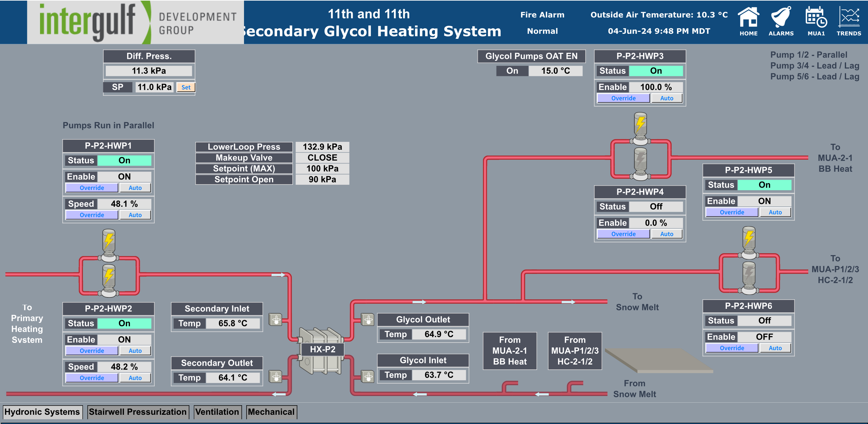Click the 11.0 kPa SP value field
The width and height of the screenshot is (868, 424).
(x=154, y=87)
